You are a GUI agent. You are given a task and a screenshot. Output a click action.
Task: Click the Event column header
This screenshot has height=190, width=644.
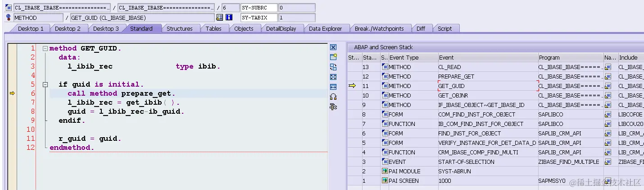pyautogui.click(x=488, y=57)
